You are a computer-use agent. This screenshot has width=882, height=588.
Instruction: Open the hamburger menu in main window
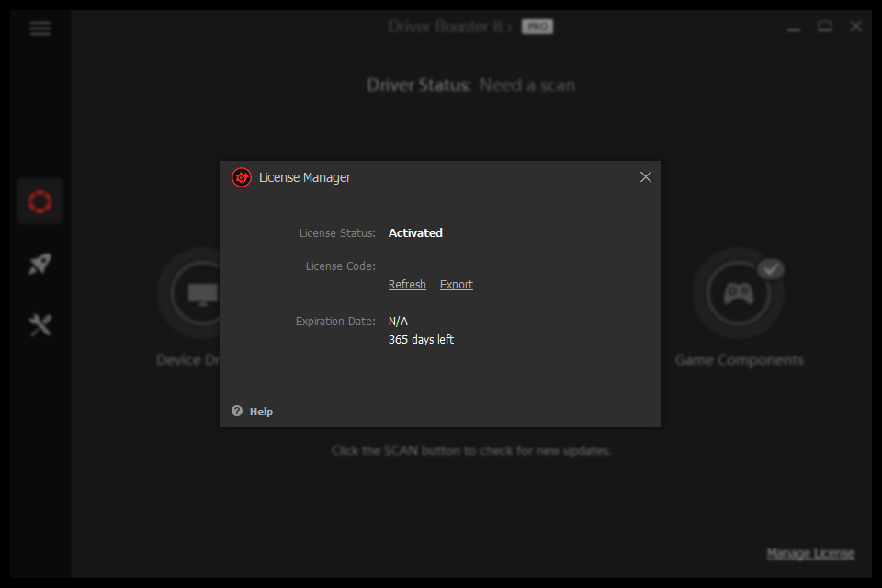click(x=40, y=28)
